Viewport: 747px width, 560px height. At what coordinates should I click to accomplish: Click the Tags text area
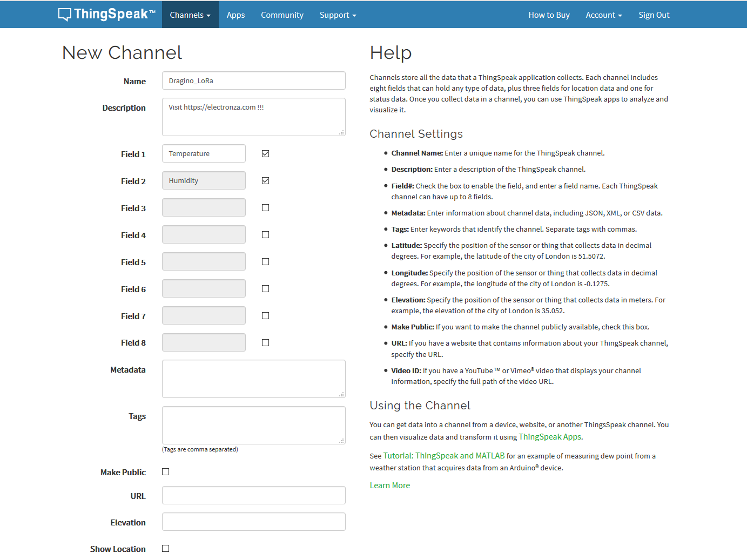click(253, 425)
